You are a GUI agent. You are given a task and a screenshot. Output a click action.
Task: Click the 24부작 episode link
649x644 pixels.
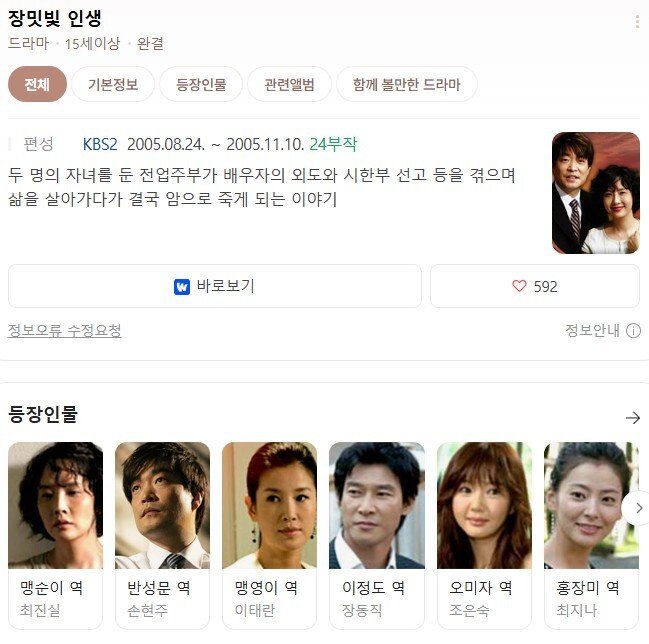333,144
